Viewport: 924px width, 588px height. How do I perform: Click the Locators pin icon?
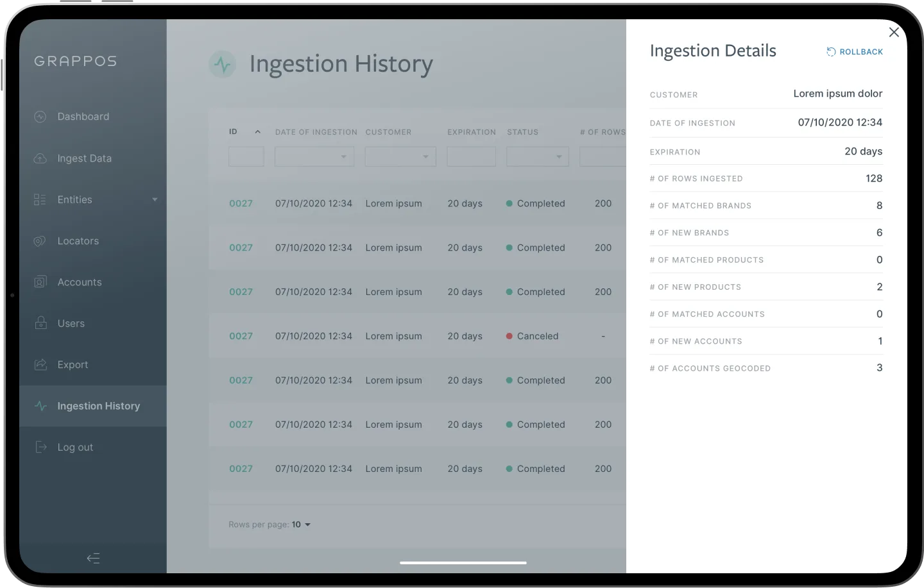pyautogui.click(x=40, y=241)
